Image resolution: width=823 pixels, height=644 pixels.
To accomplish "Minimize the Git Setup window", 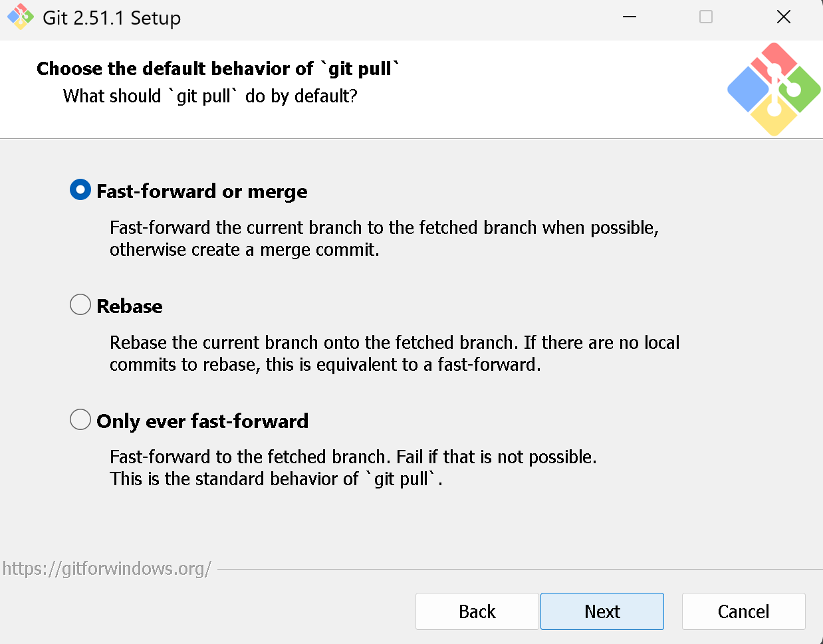I will 630,17.
